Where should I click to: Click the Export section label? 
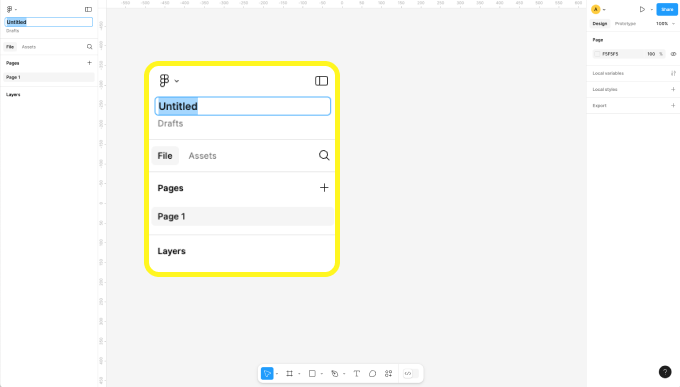click(x=599, y=105)
